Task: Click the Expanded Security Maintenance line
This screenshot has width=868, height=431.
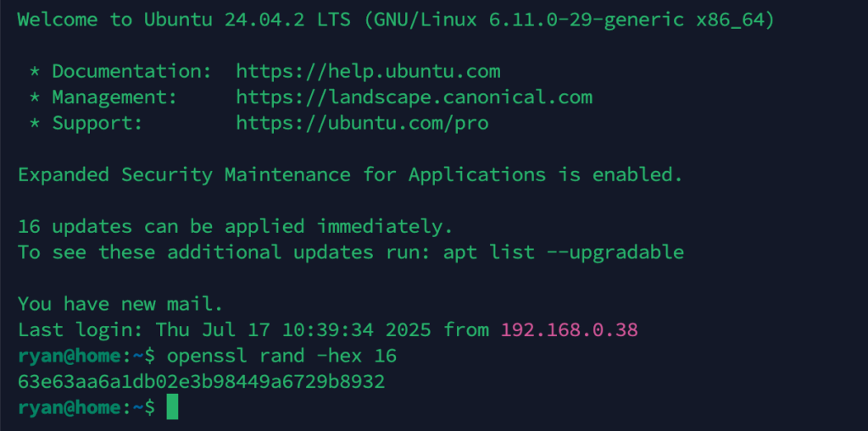Action: tap(350, 174)
